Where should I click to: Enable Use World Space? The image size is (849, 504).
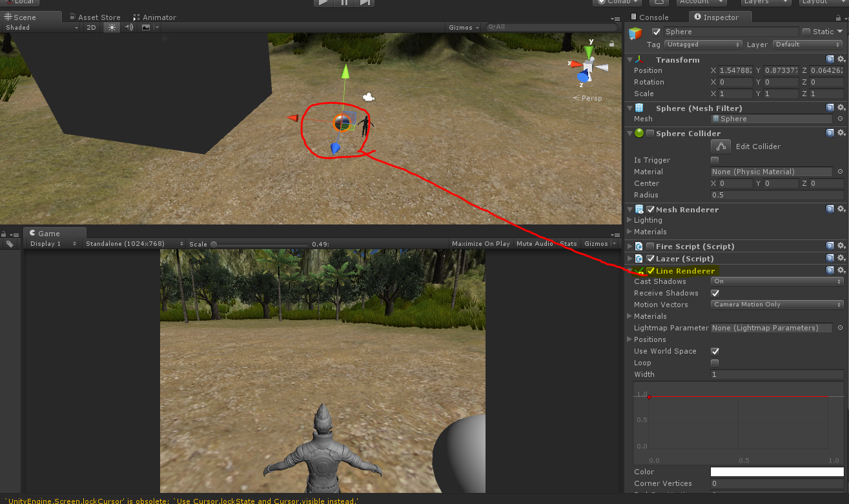715,351
